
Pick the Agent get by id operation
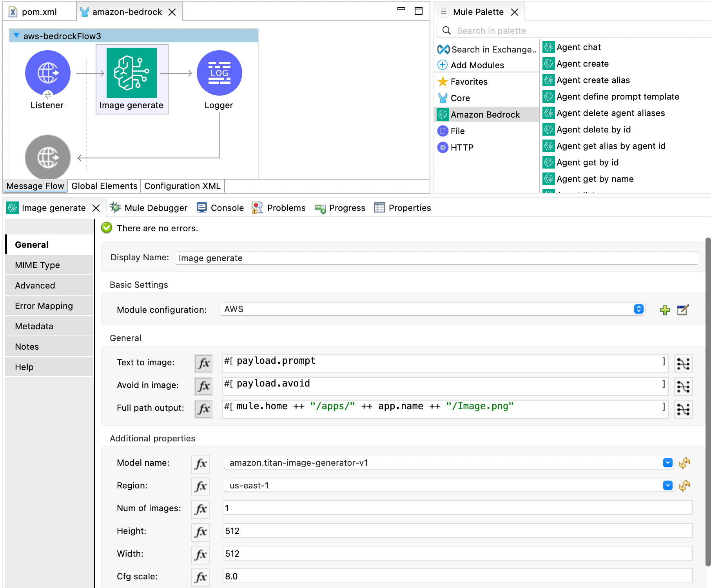[581, 162]
